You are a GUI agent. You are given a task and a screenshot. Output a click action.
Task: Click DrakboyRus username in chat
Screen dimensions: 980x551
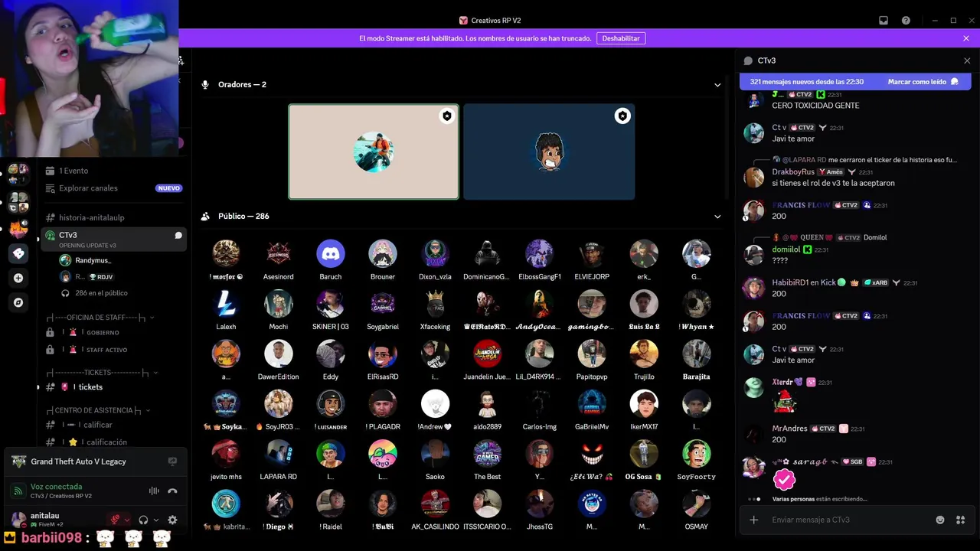click(793, 172)
